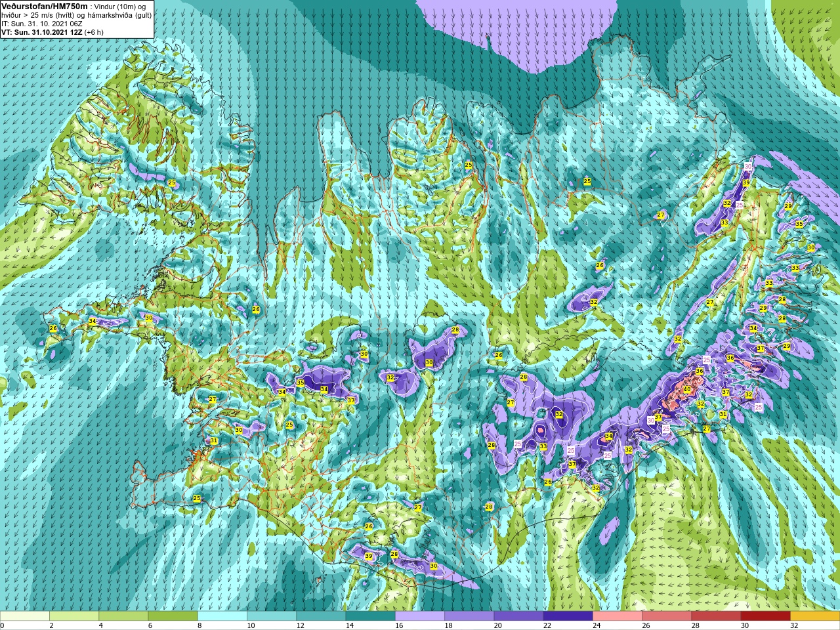Click the "Veðurstofan/HM750m" title text
Viewport: 840px width, 630px height.
pyautogui.click(x=45, y=6)
